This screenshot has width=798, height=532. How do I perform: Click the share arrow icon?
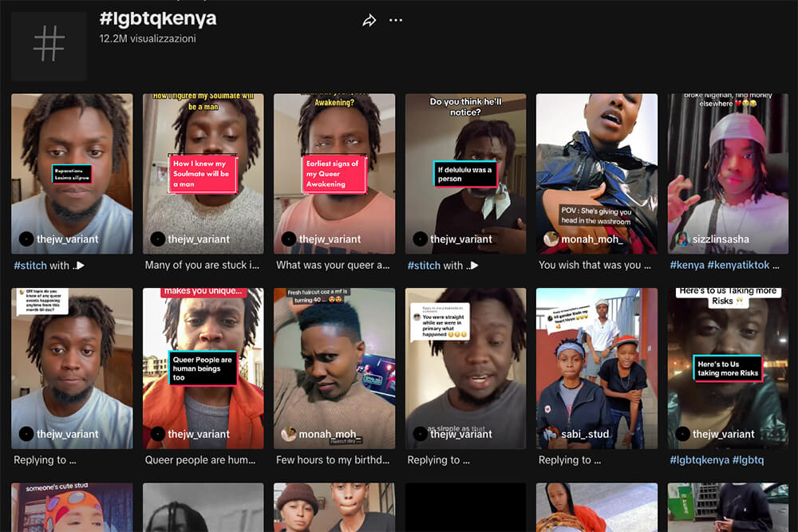369,21
